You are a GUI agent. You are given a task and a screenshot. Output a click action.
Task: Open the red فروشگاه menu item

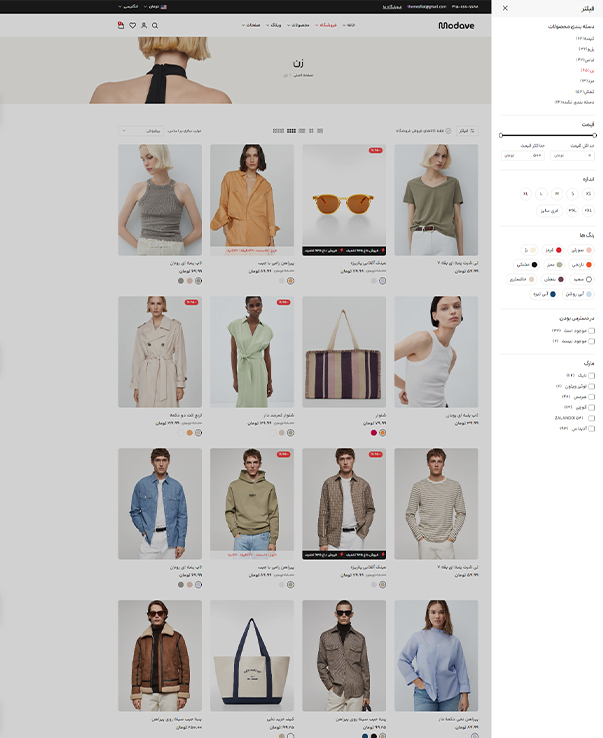pos(326,25)
